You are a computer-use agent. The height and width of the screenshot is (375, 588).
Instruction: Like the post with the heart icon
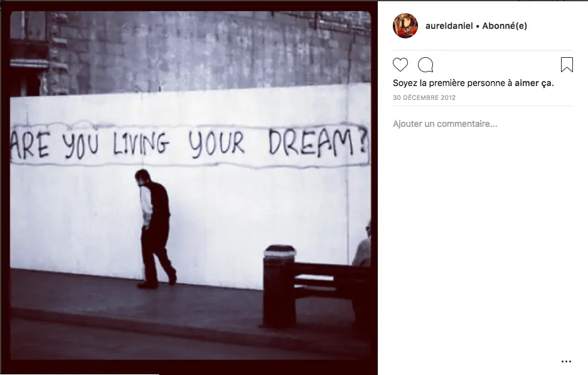pos(400,65)
